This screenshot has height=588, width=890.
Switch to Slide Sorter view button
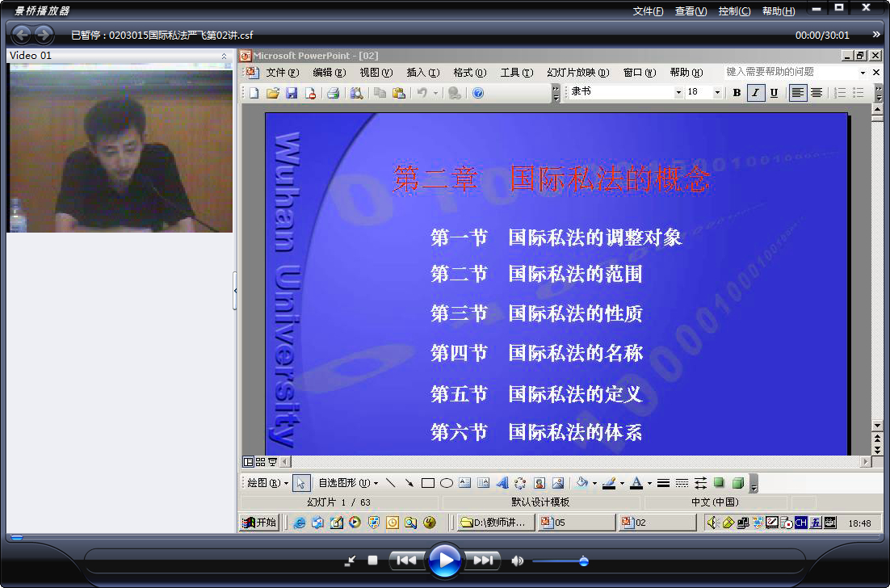point(261,461)
